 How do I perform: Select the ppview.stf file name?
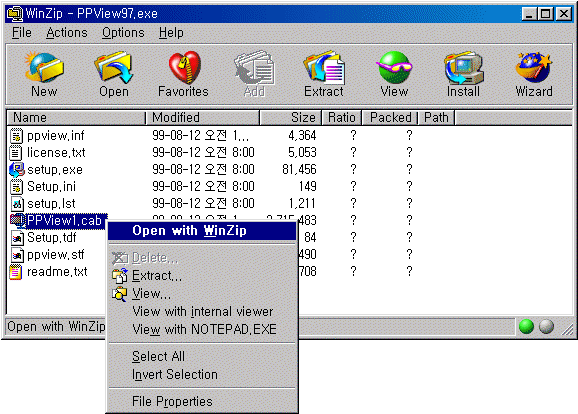tap(56, 255)
